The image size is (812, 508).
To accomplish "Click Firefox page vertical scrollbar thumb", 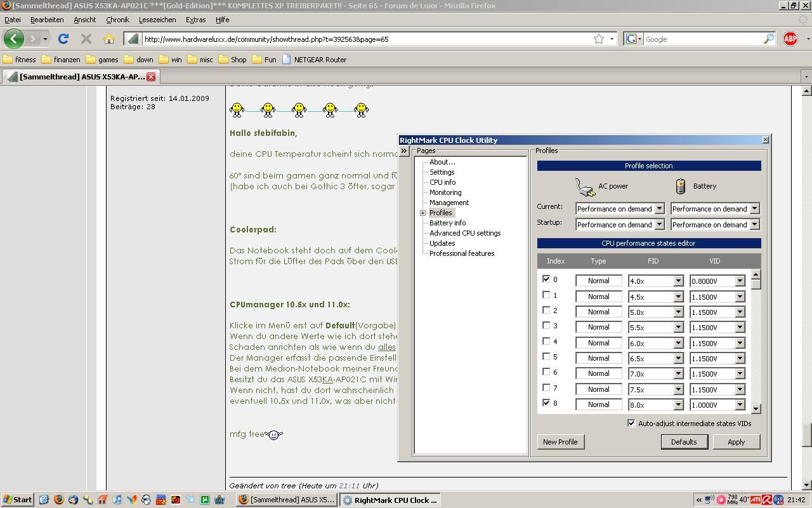I will coord(807,435).
